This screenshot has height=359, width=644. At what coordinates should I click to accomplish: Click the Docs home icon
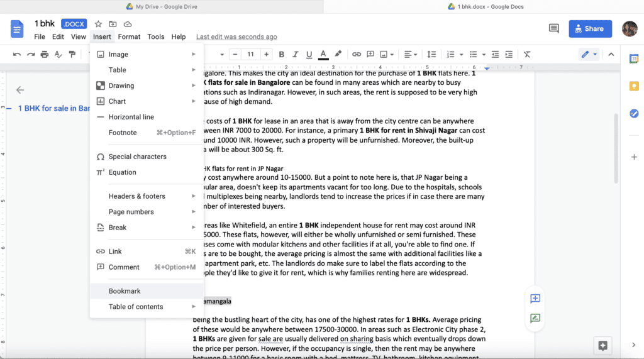pos(17,29)
